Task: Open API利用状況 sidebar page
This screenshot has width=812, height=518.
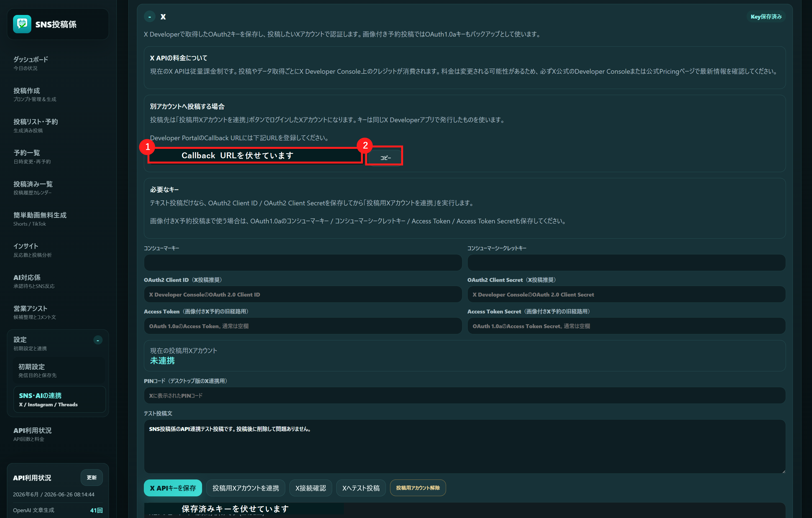Action: pyautogui.click(x=58, y=434)
